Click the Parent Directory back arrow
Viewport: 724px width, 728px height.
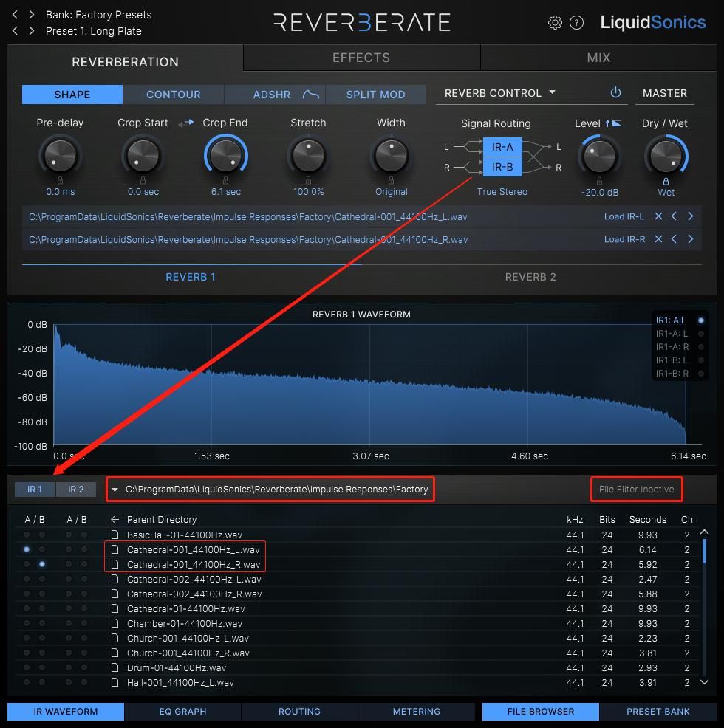click(x=115, y=519)
